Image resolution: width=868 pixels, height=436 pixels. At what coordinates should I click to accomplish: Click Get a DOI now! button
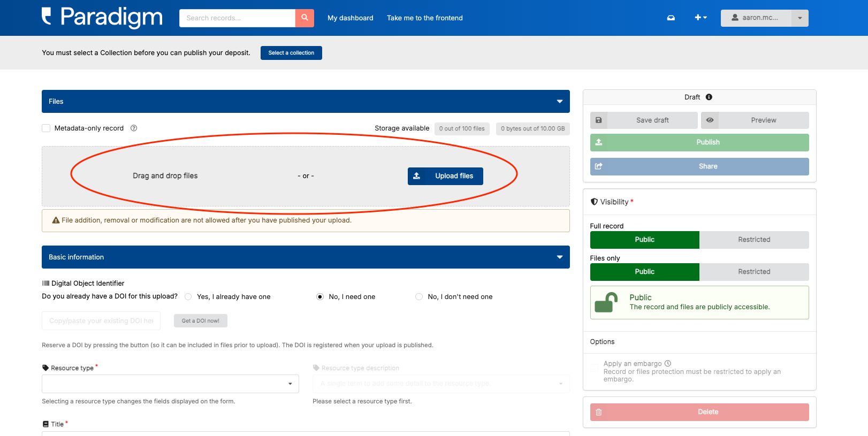(x=201, y=321)
